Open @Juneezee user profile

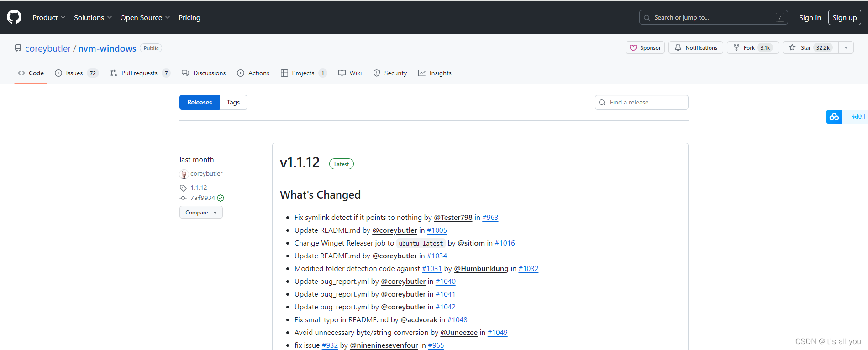459,333
